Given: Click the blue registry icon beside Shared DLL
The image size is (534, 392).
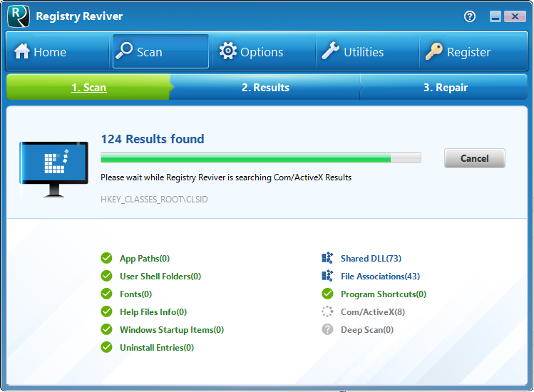Looking at the screenshot, I should click(x=327, y=258).
